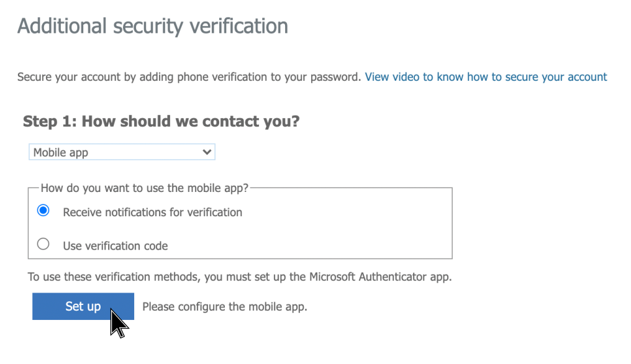Click the chevron arrow on the contact dropdown

(207, 152)
